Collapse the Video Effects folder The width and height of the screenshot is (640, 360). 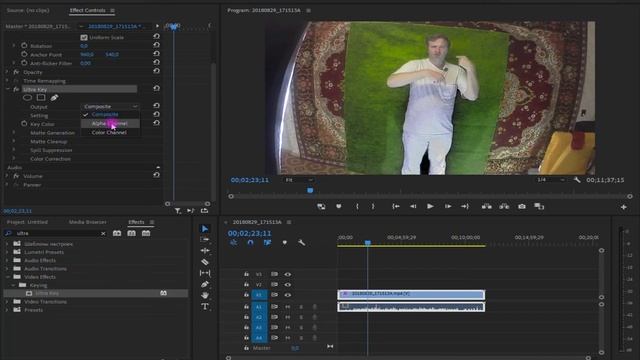click(x=7, y=277)
